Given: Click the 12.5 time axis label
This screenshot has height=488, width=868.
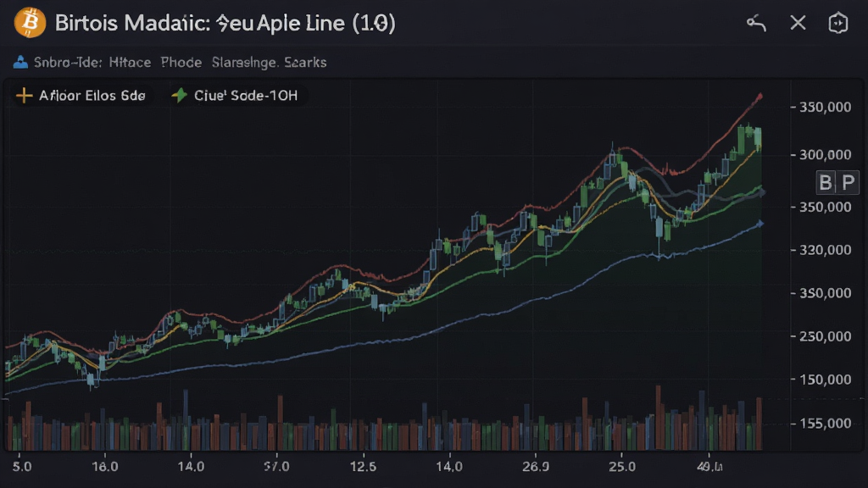Looking at the screenshot, I should [x=363, y=467].
